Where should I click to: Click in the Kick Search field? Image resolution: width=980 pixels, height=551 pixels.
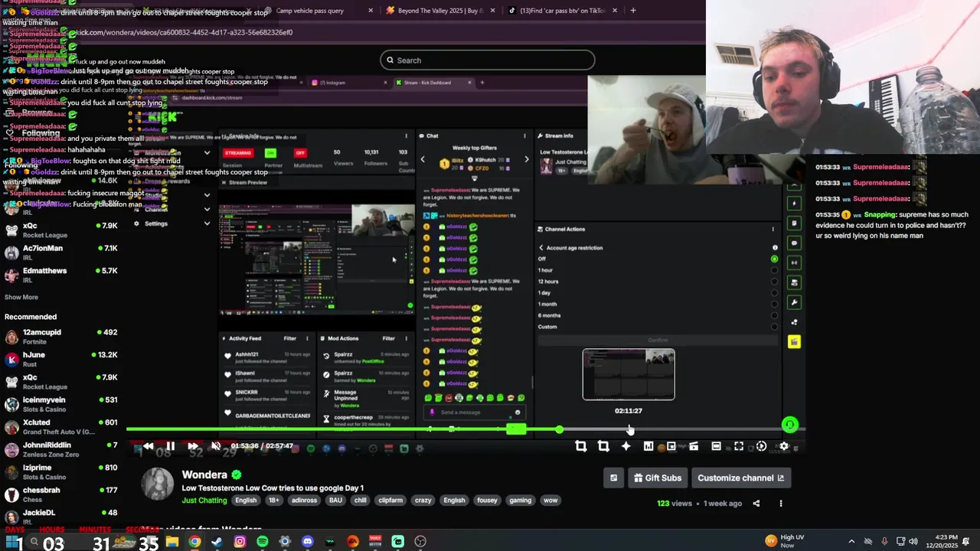click(x=487, y=60)
